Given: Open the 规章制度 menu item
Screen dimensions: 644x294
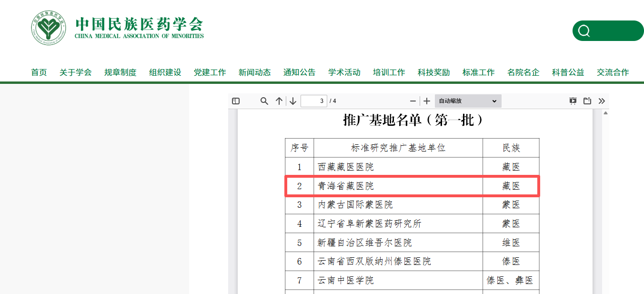Looking at the screenshot, I should pyautogui.click(x=121, y=72).
